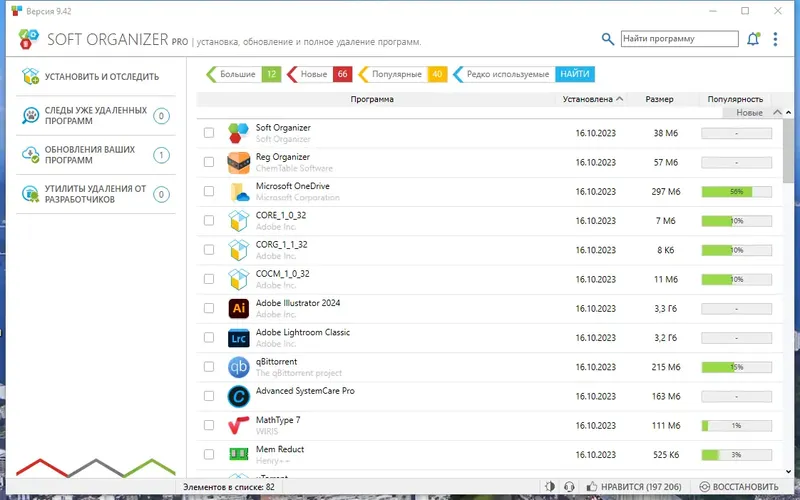The width and height of the screenshot is (800, 500).
Task: Sort by the Популярность column header
Action: coord(735,99)
